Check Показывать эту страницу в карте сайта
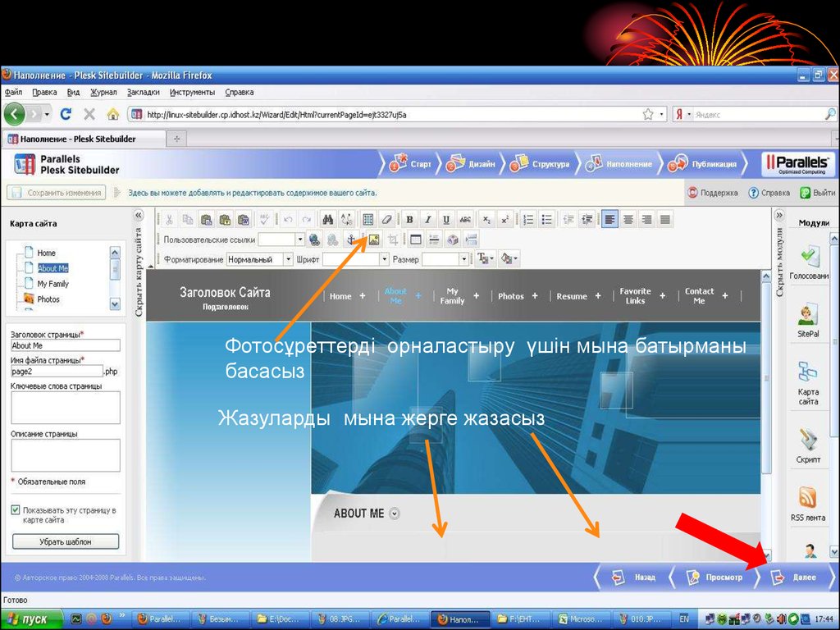The width and height of the screenshot is (840, 630). point(16,510)
